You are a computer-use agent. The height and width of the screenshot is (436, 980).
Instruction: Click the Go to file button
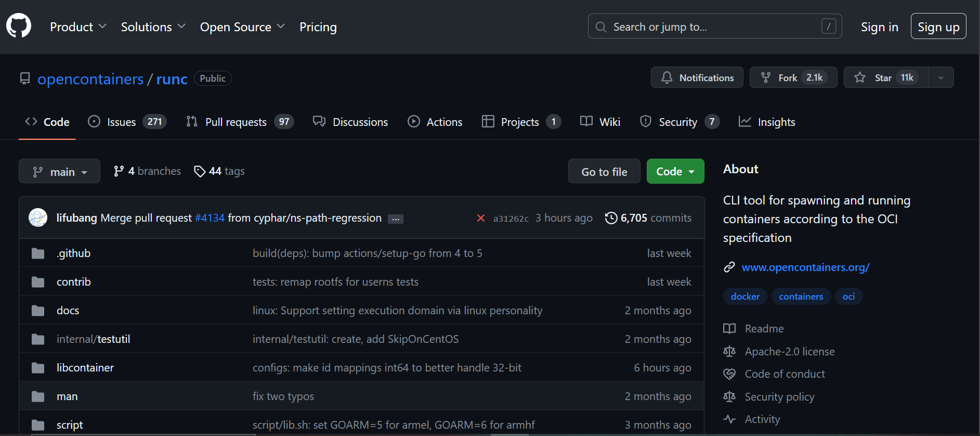point(604,171)
